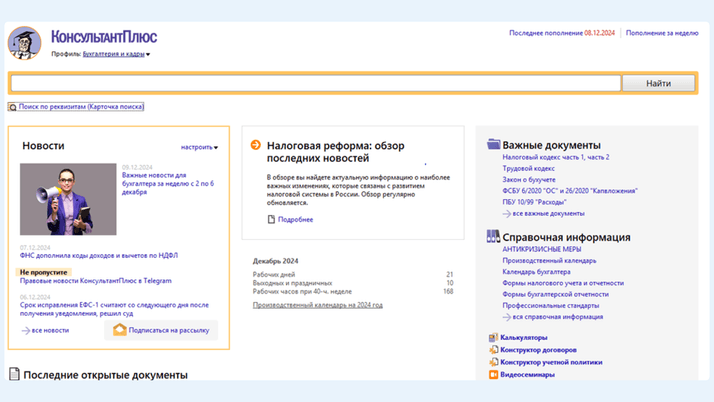The width and height of the screenshot is (714, 402).
Task: Click the Конструктор договоров icon
Action: click(493, 350)
